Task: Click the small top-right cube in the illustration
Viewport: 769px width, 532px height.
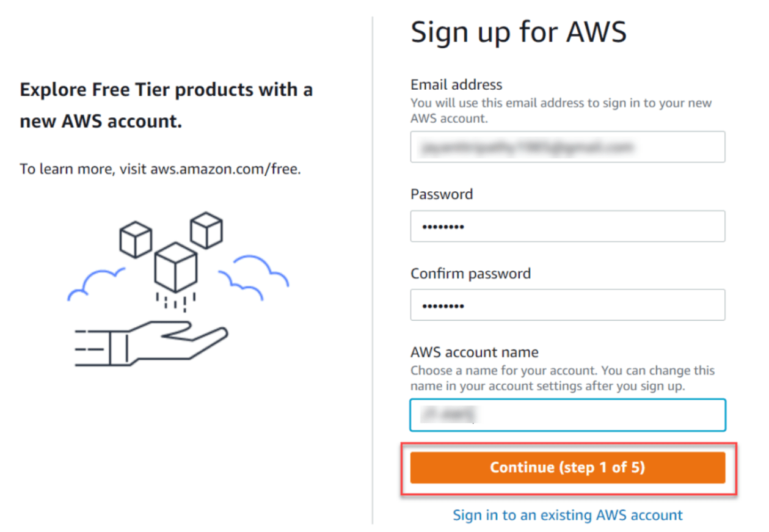Action: [x=208, y=229]
